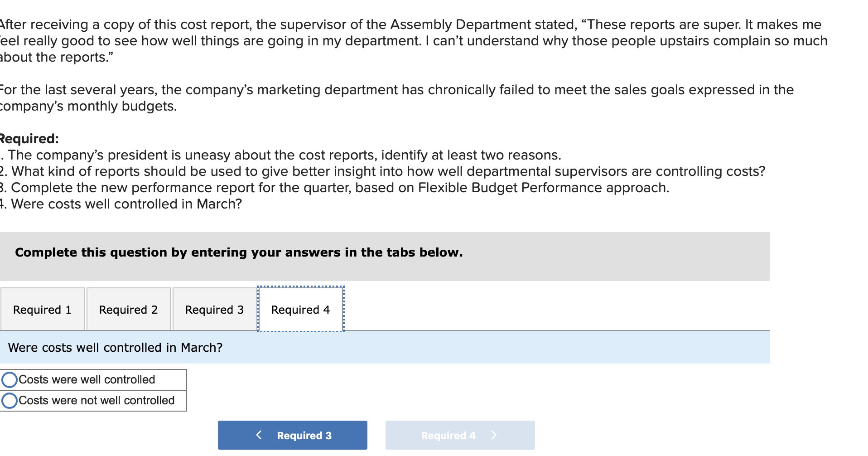Screen dimensions: 868x456
Task: Click the left chevron on Required 3 button
Action: [x=259, y=435]
